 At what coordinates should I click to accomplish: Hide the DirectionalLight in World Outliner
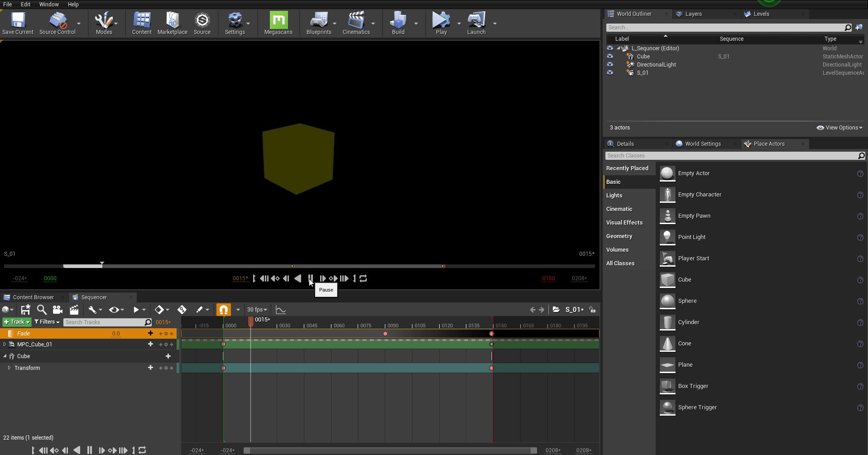(610, 64)
